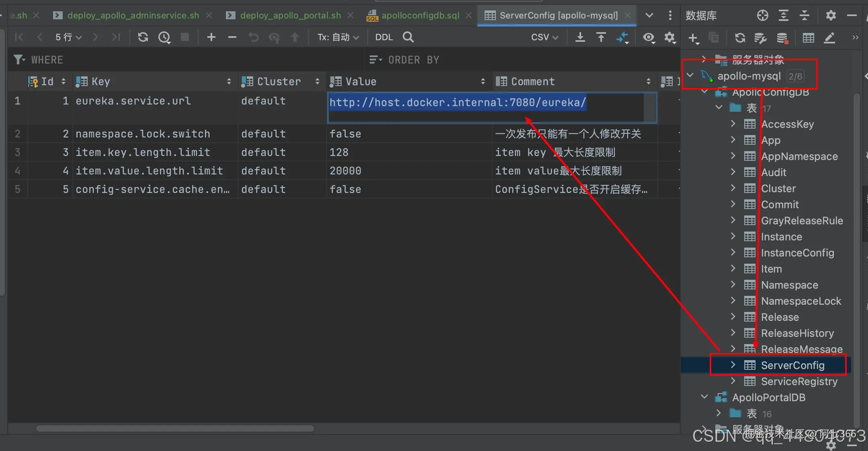Open the table editor settings gear
Screen dimensions: 868x451
669,37
